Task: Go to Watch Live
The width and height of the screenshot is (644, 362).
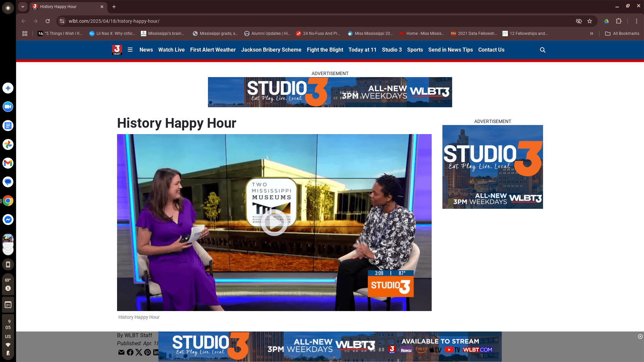Action: tap(171, 50)
